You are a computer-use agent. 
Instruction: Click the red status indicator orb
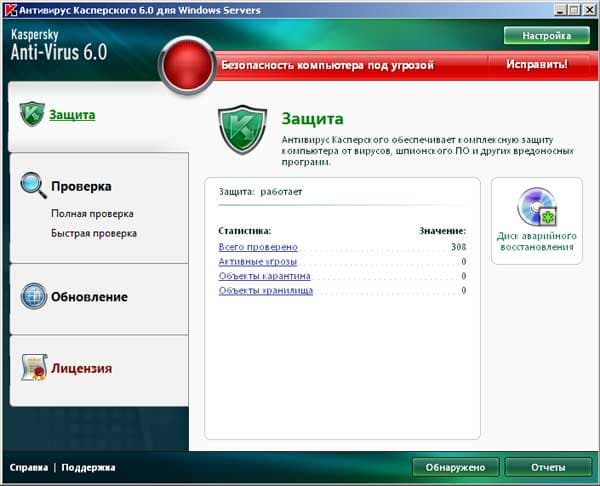(x=187, y=65)
